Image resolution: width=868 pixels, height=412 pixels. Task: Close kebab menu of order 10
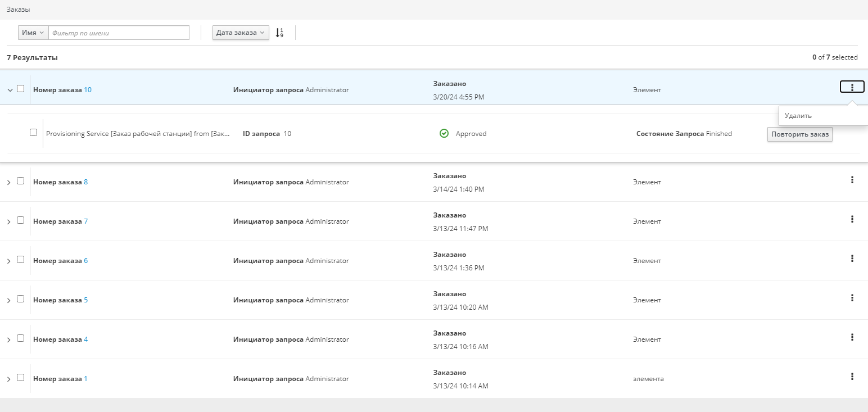pyautogui.click(x=852, y=87)
